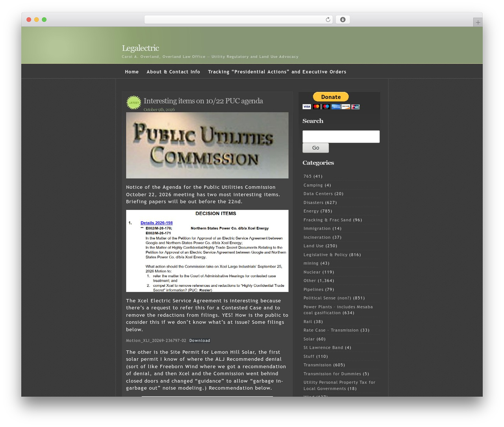Go to the Home menu item
The width and height of the screenshot is (504, 427).
(x=132, y=72)
